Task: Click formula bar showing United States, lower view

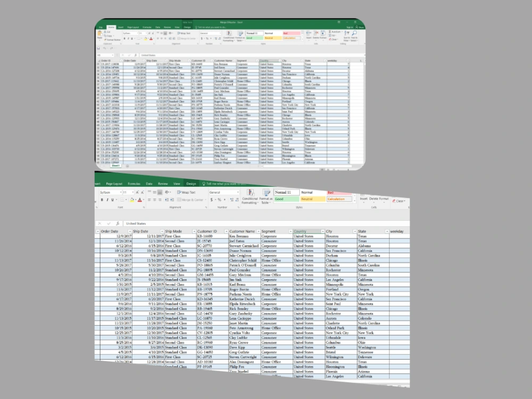Action: [266, 223]
